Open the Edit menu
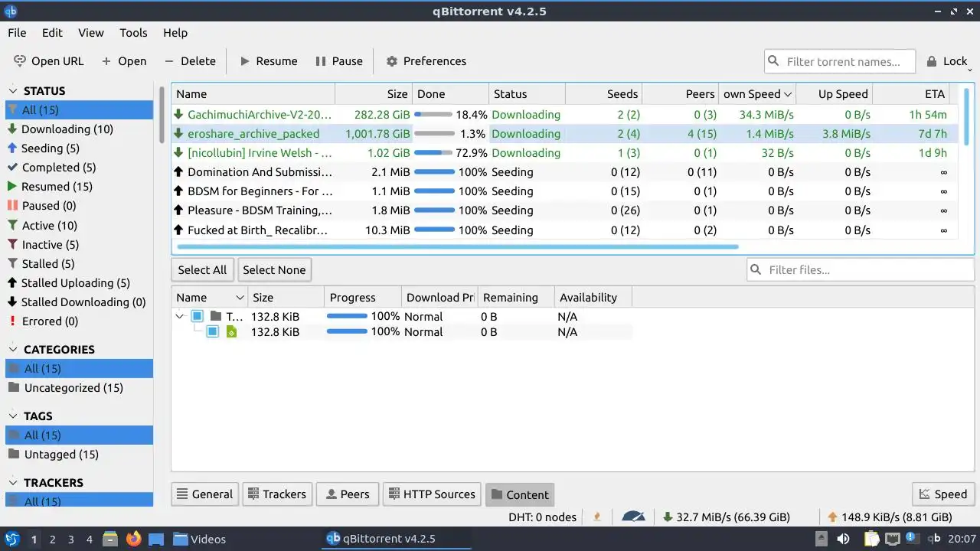Image resolution: width=980 pixels, height=551 pixels. [52, 33]
